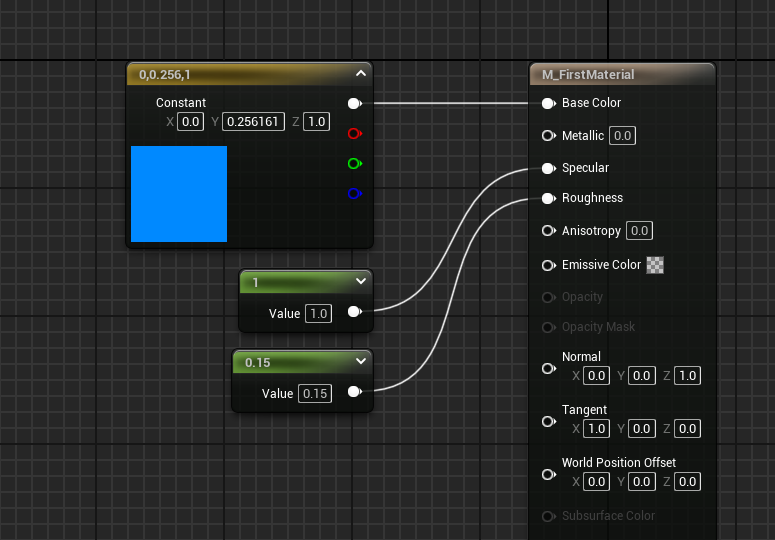
Task: Click the blue color preview swatch
Action: tap(179, 194)
